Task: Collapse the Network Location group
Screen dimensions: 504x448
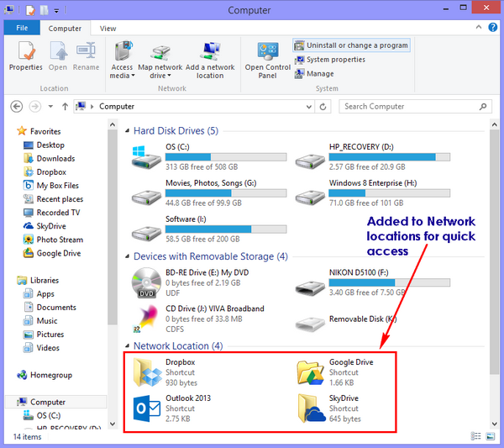Action: pyautogui.click(x=128, y=345)
